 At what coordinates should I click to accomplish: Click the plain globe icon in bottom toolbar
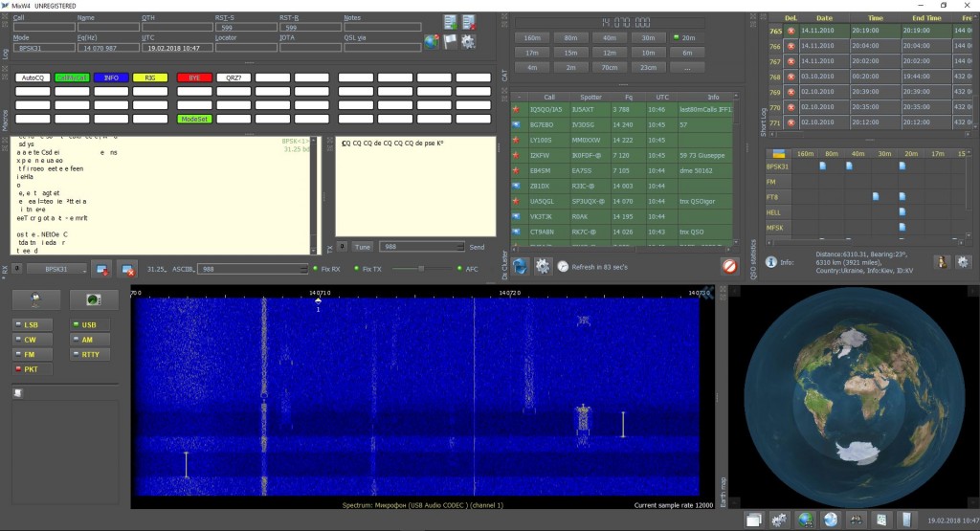[x=831, y=520]
